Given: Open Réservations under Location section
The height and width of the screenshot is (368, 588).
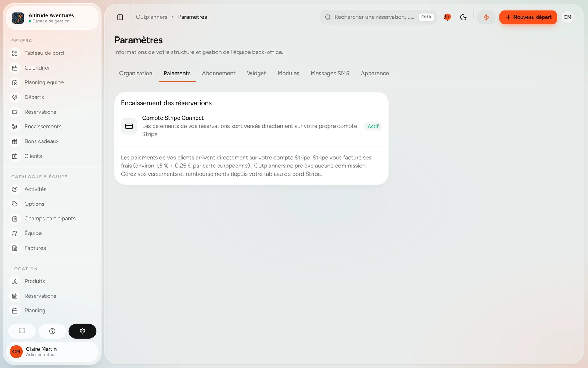Looking at the screenshot, I should click(53, 296).
